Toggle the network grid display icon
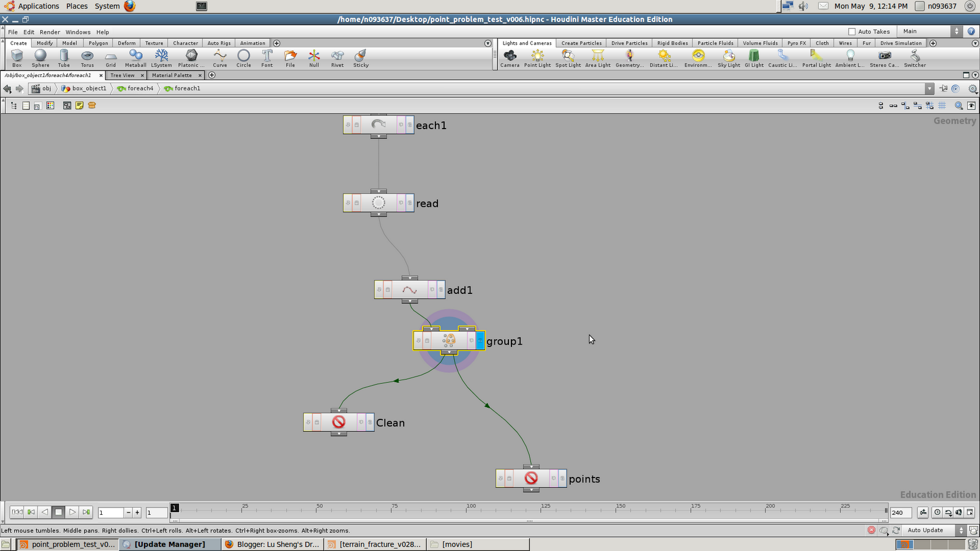 click(x=942, y=105)
